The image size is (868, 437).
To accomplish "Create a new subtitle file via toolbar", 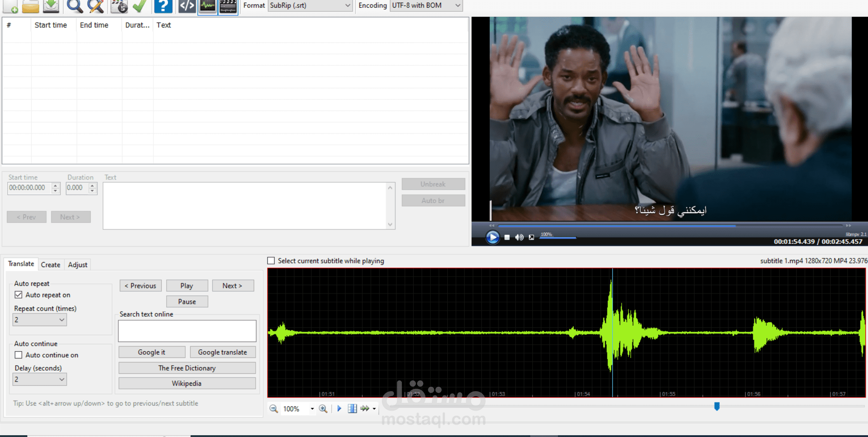I will coord(10,6).
